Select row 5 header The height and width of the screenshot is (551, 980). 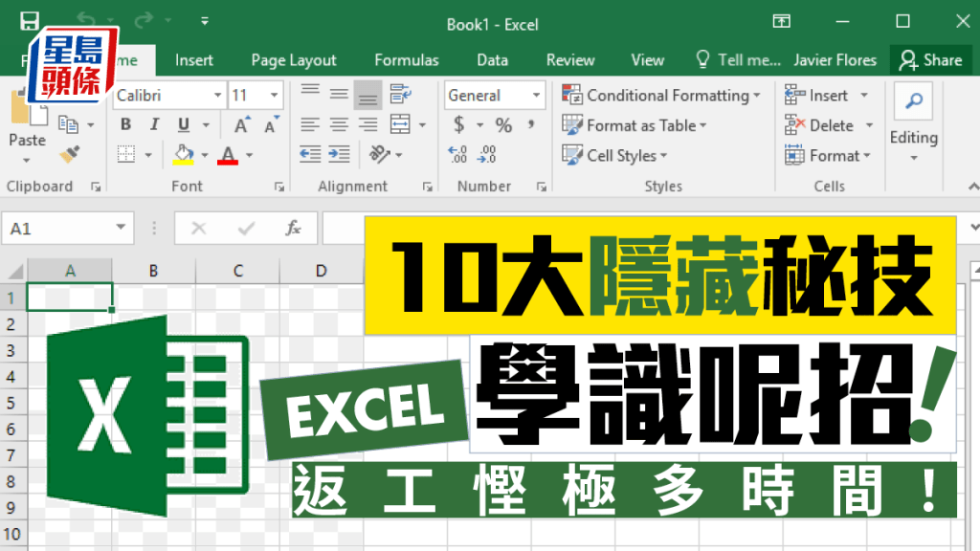11,403
